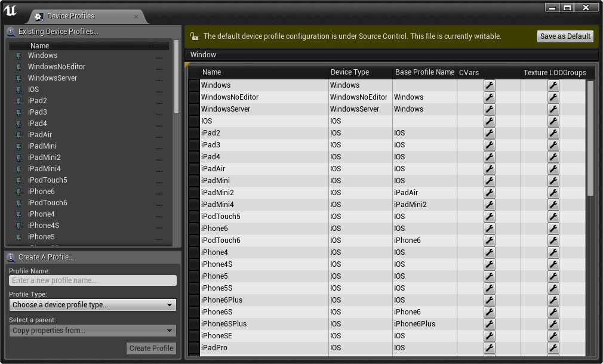The image size is (603, 364).
Task: Click the padlock icon in source control banner
Action: tap(193, 36)
